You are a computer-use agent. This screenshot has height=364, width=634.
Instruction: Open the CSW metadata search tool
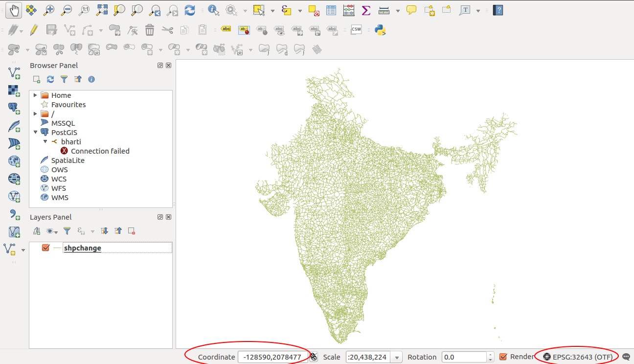coord(356,29)
